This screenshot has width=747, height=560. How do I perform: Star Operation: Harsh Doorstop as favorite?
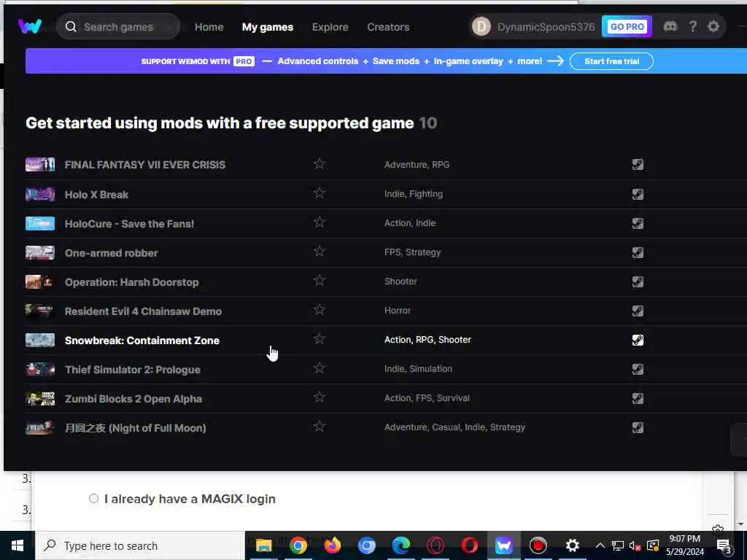pos(320,281)
